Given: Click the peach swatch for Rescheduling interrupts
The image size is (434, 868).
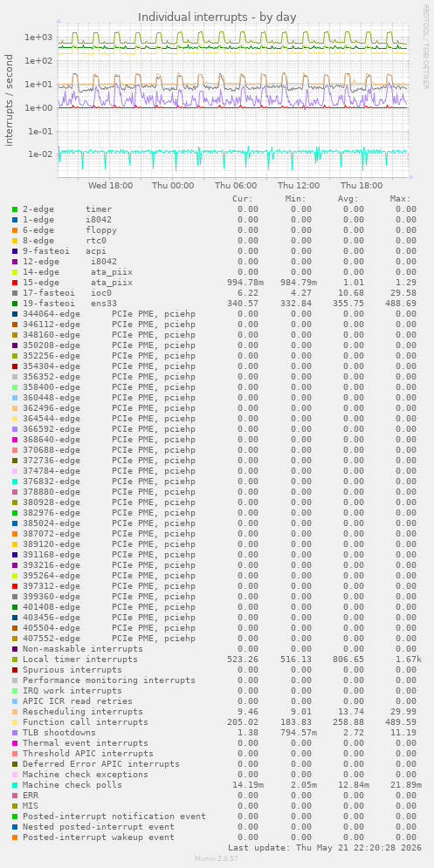Looking at the screenshot, I should point(15,711).
